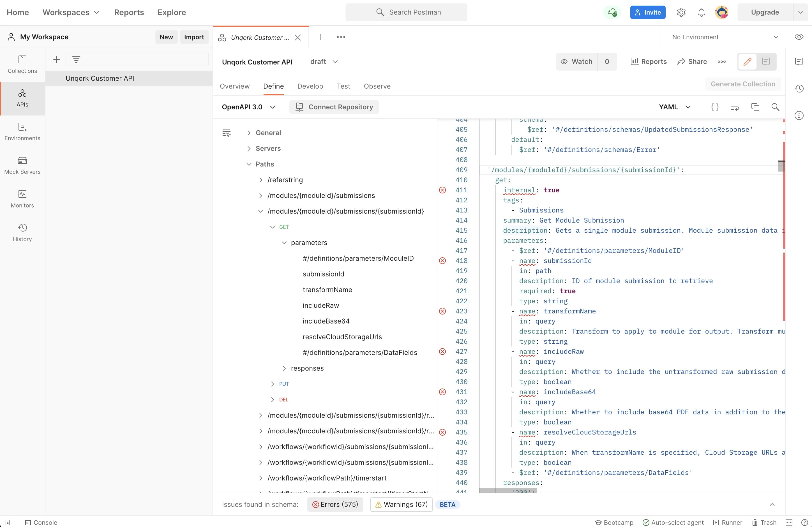812x527 pixels.
Task: Click the Connect Repository button
Action: coord(334,107)
